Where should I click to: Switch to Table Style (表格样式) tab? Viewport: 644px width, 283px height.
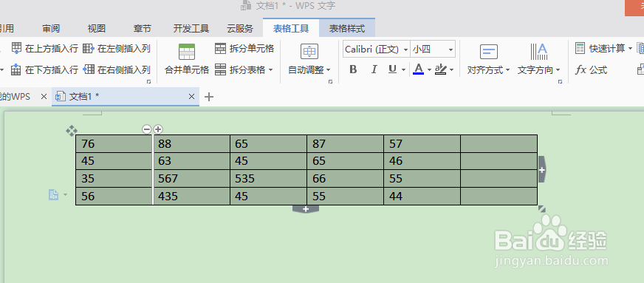347,28
